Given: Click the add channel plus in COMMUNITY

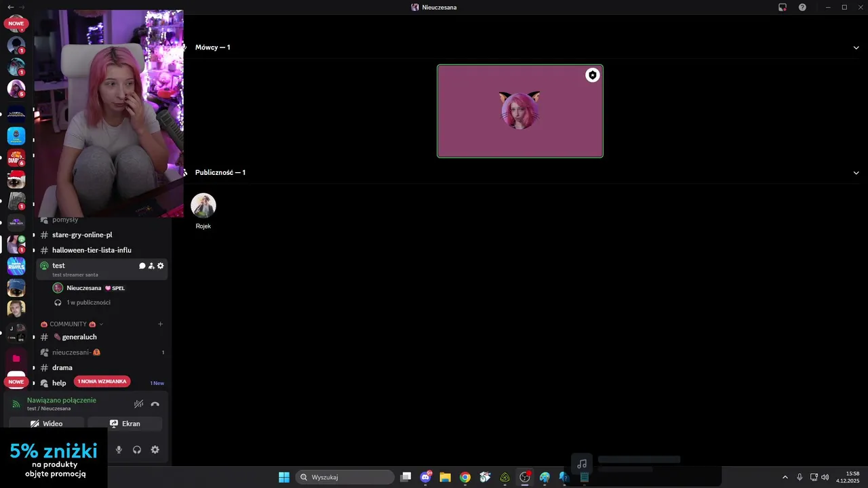Looking at the screenshot, I should (161, 324).
